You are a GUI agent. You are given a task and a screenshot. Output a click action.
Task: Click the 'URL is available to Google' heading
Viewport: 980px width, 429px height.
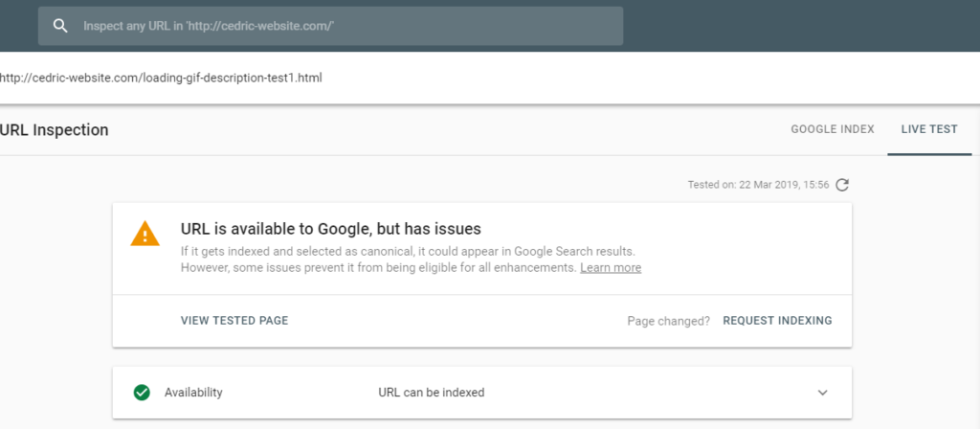click(330, 229)
